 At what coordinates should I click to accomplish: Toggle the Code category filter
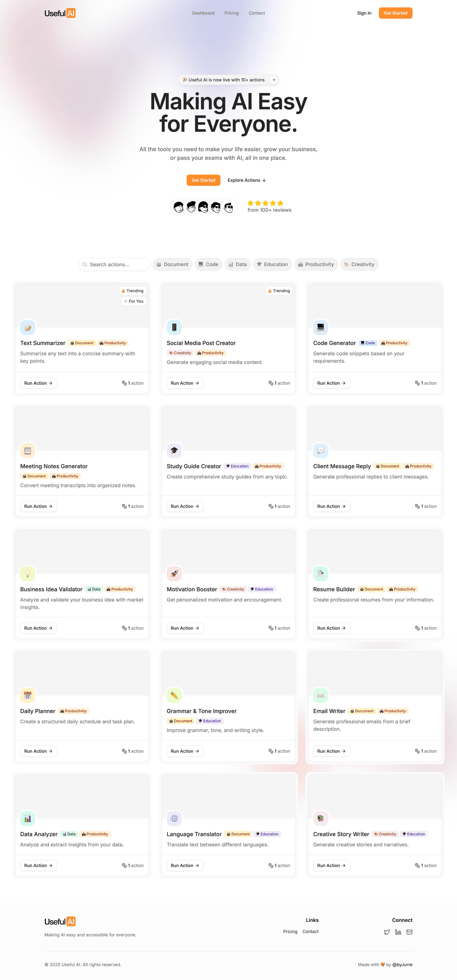coord(209,264)
